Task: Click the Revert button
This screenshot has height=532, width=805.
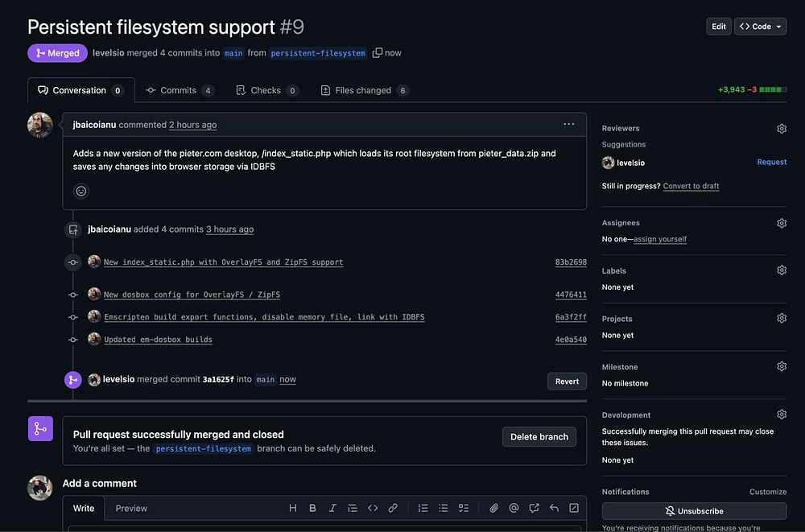Action: pos(567,381)
